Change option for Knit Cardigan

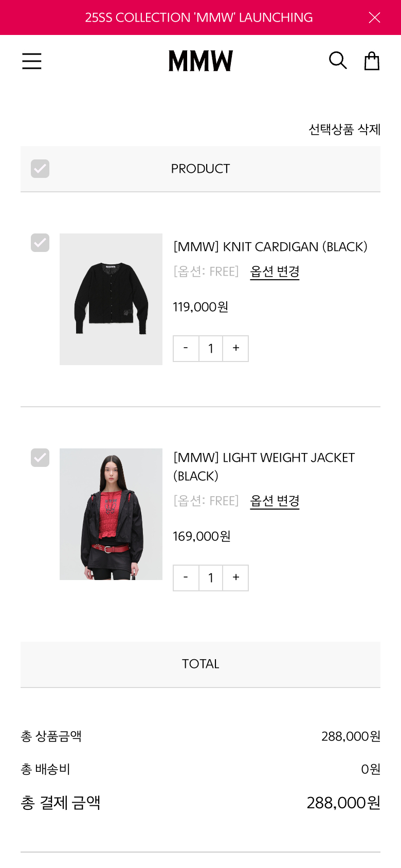(275, 272)
